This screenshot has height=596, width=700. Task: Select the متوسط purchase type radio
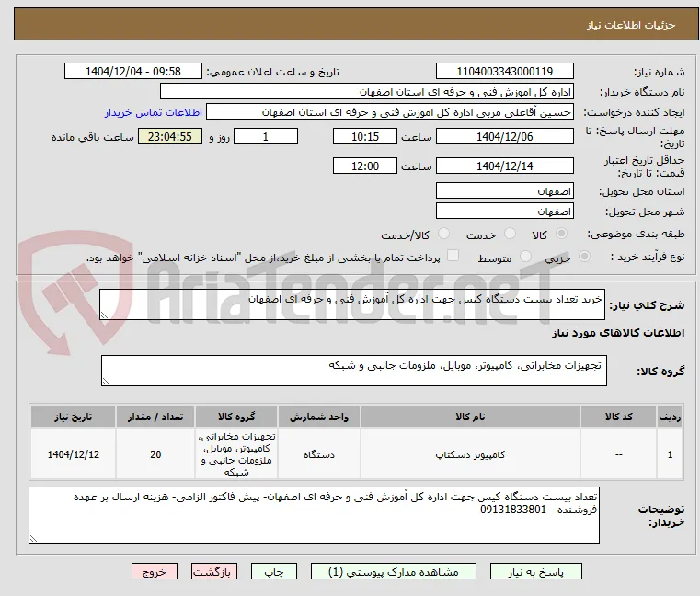(526, 257)
